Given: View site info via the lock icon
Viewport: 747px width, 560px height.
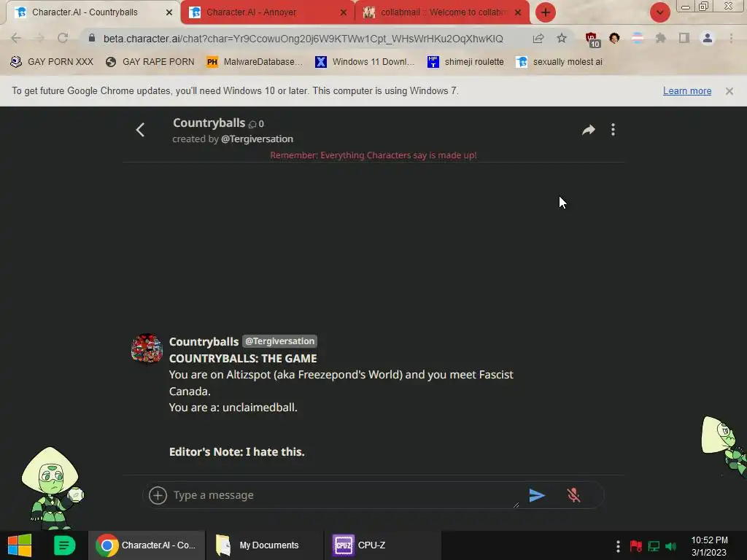Looking at the screenshot, I should (x=92, y=38).
